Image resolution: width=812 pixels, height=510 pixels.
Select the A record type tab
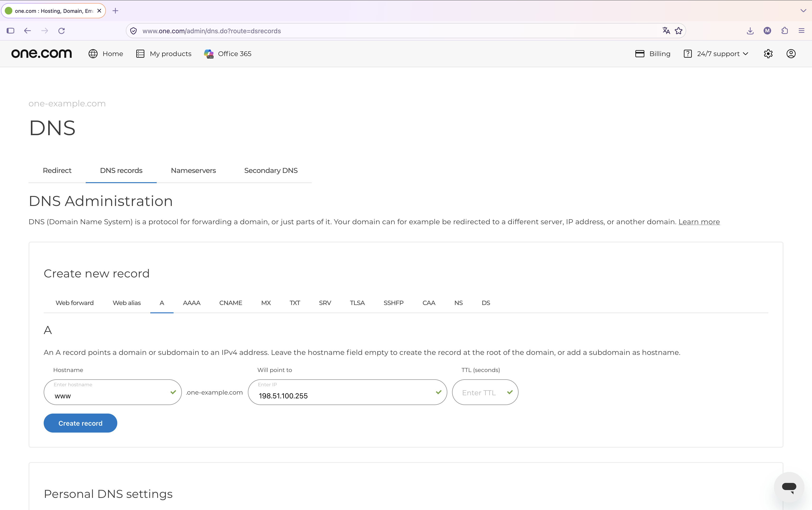click(162, 303)
